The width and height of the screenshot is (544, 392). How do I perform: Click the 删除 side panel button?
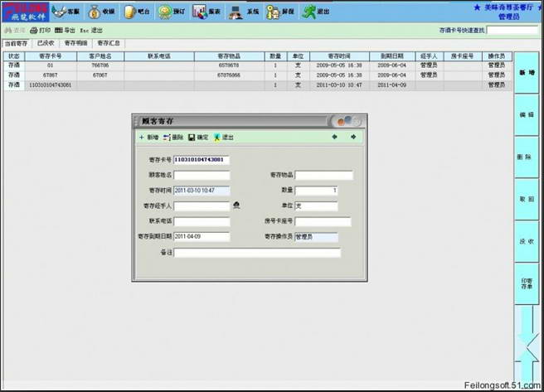point(527,157)
